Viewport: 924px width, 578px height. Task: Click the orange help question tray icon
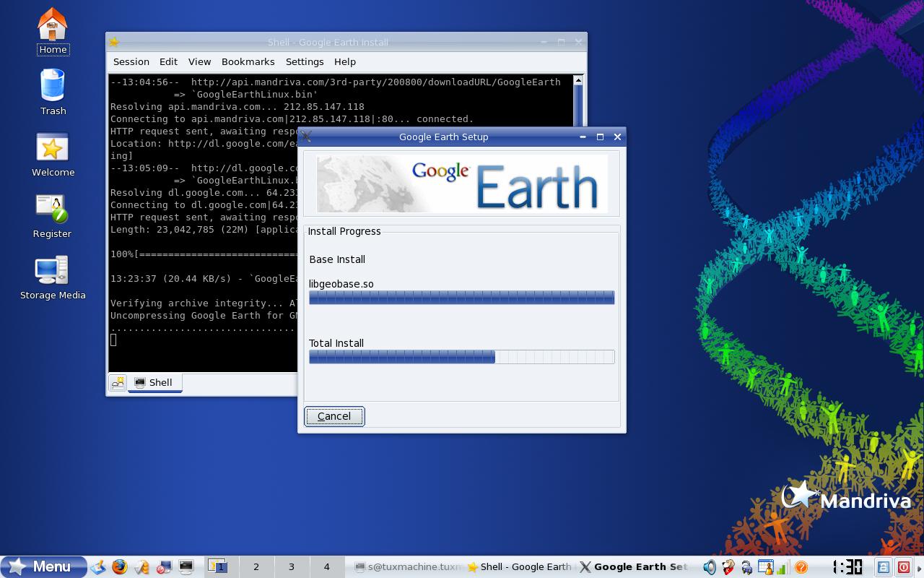coord(800,567)
